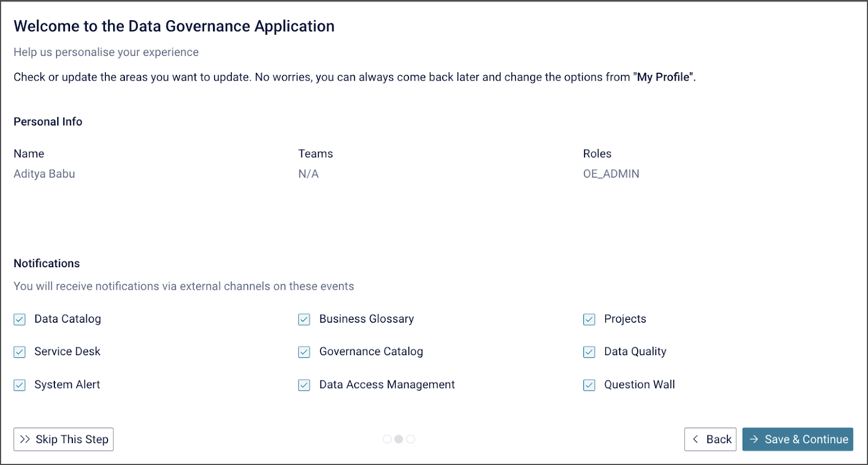
Task: Click the left chevron icon on Back
Action: [x=695, y=439]
